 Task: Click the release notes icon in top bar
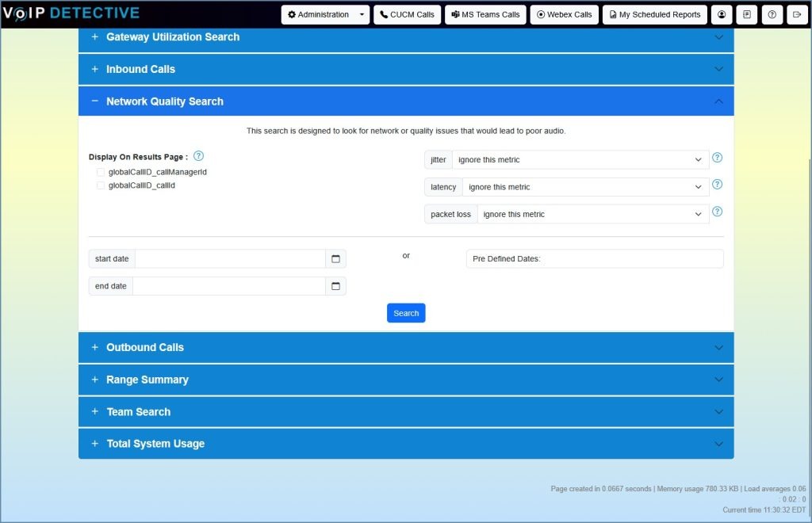[746, 13]
